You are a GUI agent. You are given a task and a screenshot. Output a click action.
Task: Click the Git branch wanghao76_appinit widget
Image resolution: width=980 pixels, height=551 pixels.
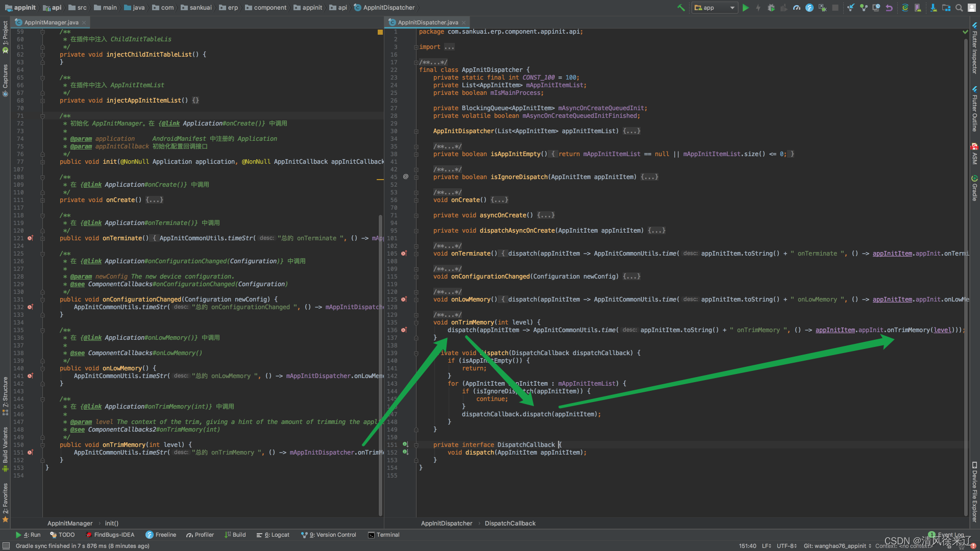click(x=837, y=546)
